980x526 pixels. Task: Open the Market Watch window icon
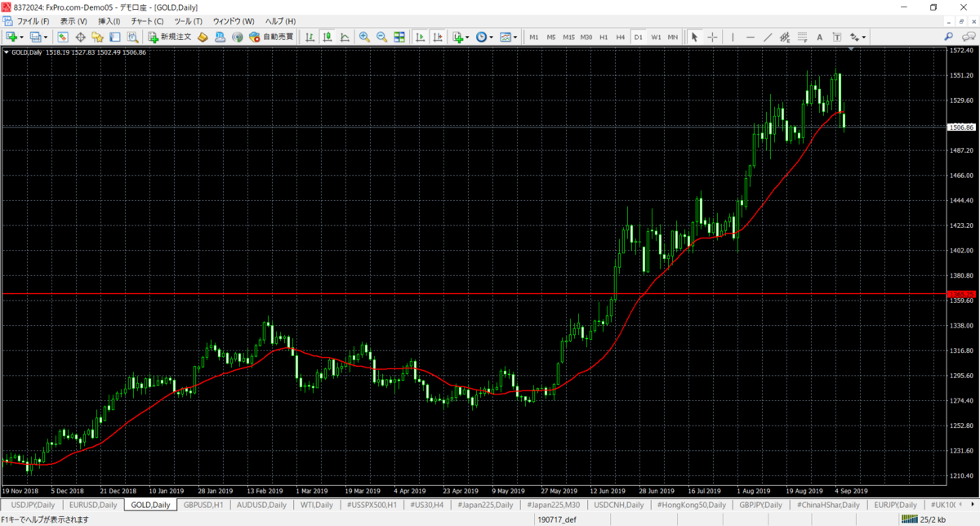pos(63,37)
